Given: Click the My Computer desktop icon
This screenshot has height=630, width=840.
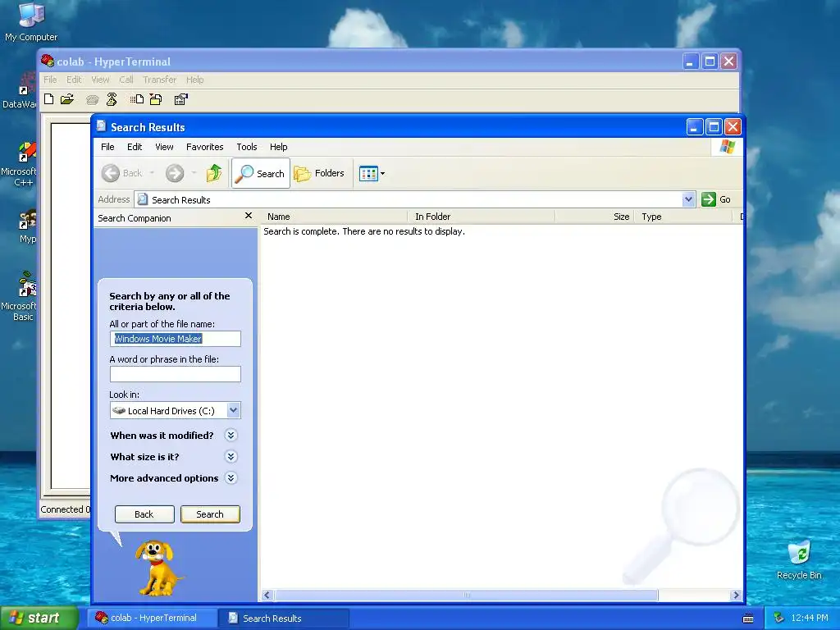Looking at the screenshot, I should tap(31, 22).
